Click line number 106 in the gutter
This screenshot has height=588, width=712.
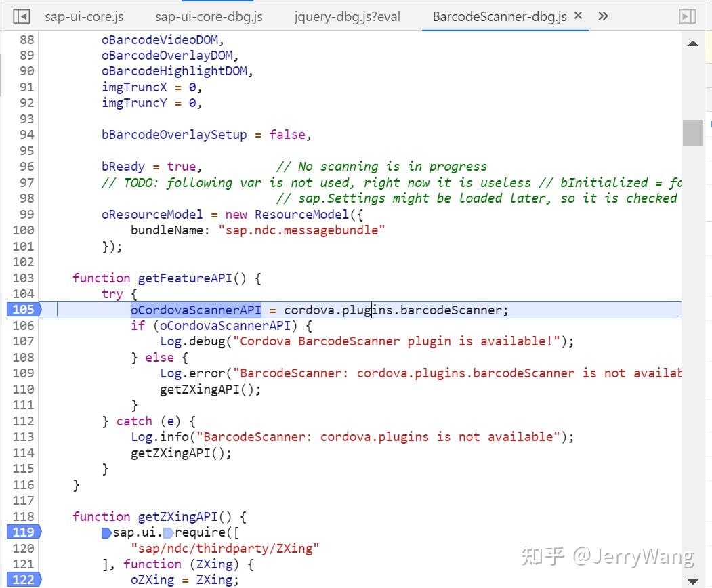coord(23,326)
